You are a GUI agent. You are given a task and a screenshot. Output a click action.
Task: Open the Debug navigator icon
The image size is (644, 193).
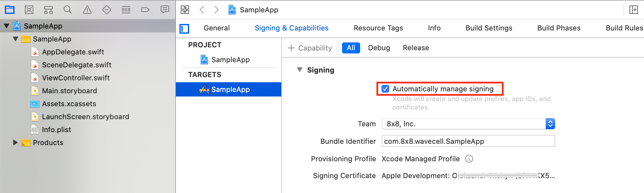(126, 10)
